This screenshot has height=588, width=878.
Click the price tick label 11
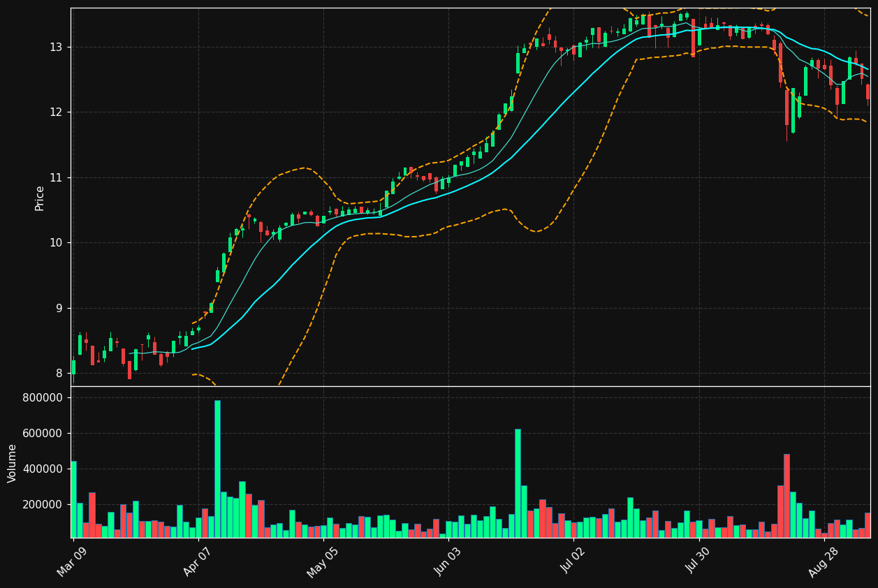56,178
